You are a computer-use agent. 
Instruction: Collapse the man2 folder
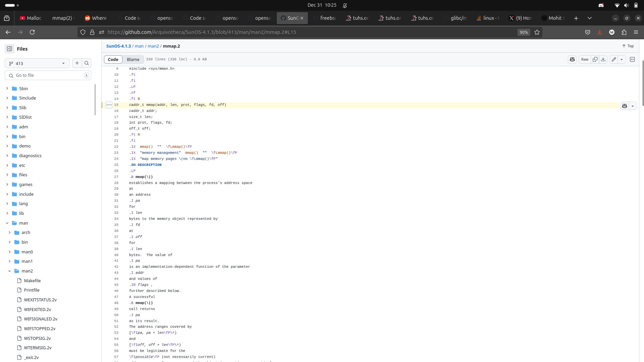tap(9, 271)
